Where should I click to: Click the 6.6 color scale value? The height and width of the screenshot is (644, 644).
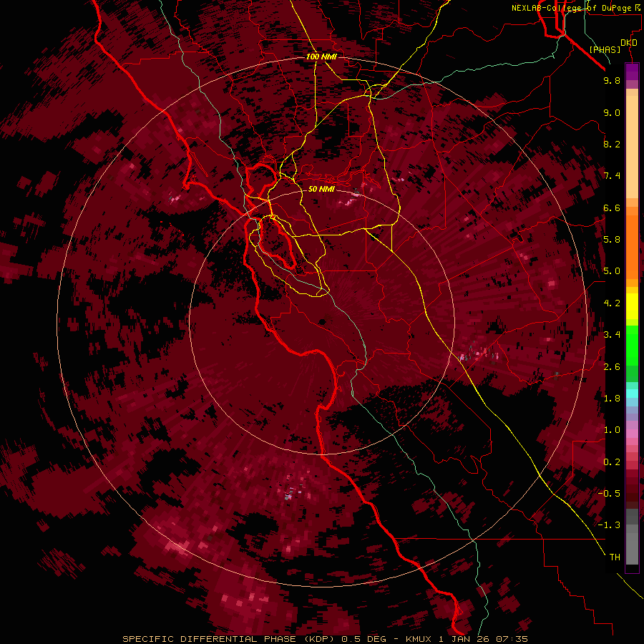pyautogui.click(x=612, y=208)
